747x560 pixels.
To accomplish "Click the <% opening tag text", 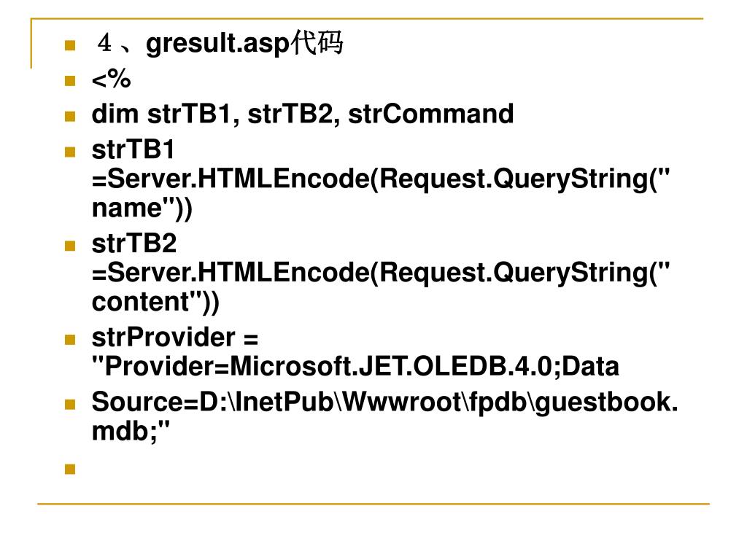I will [111, 79].
